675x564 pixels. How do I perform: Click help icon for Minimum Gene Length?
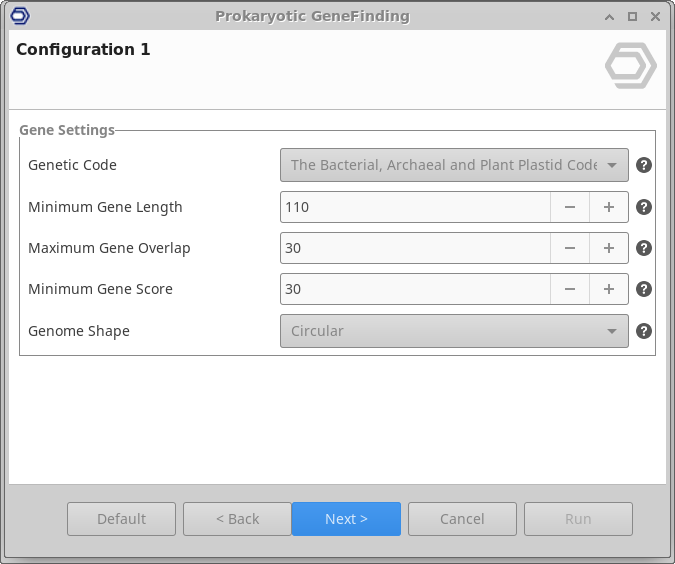[x=644, y=207]
